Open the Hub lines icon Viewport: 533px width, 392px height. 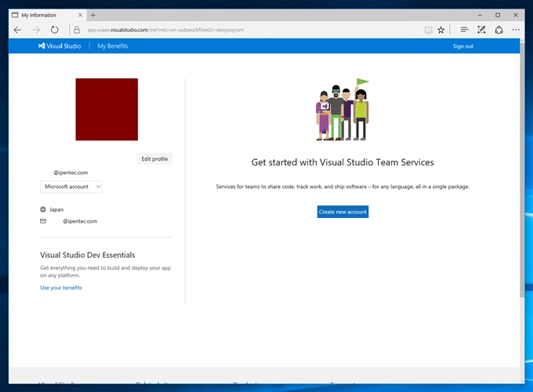464,30
